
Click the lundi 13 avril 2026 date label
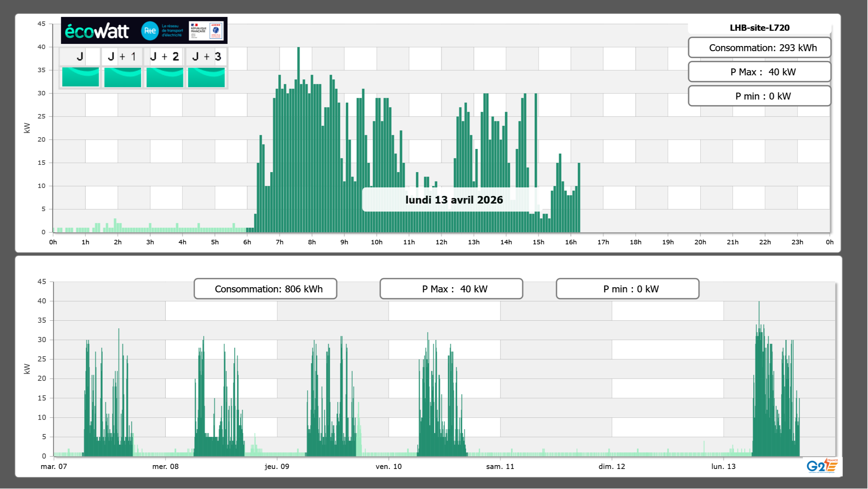(454, 200)
